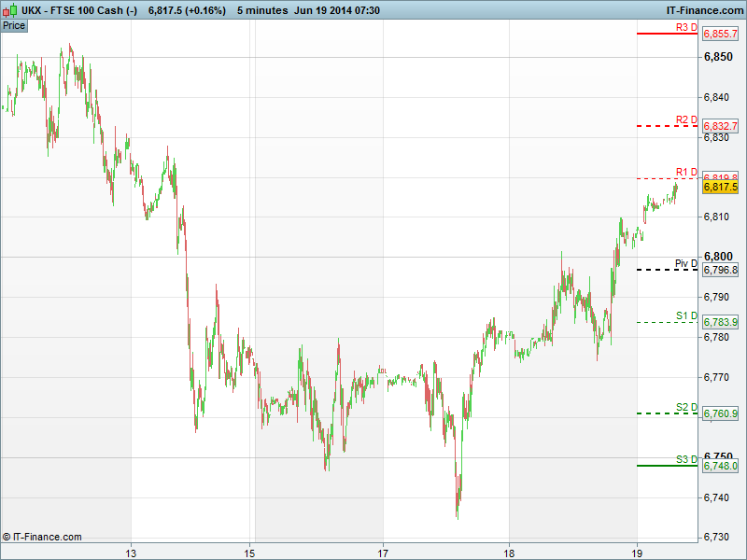Click the 6,817.5 (+0.16%) quote in header

pyautogui.click(x=187, y=9)
